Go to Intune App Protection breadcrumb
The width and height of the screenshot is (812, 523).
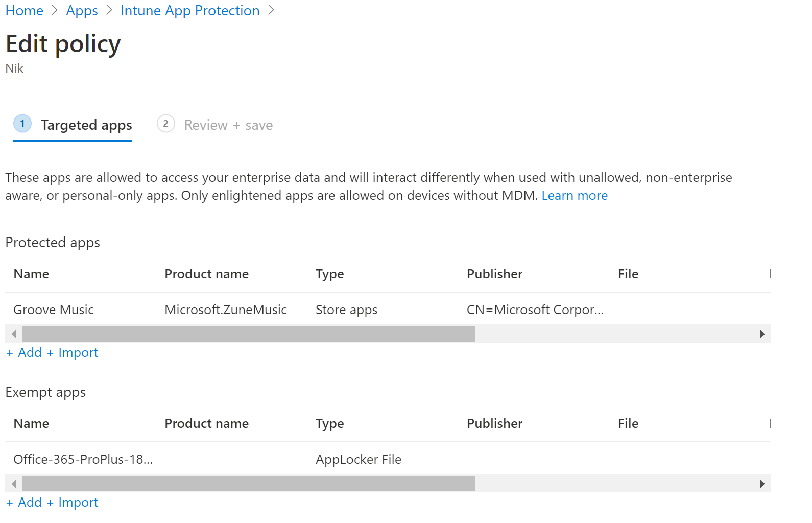click(190, 10)
